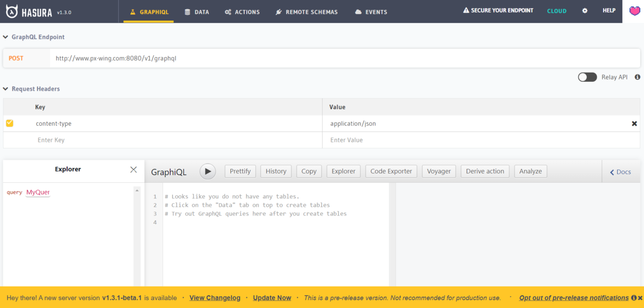This screenshot has width=644, height=308.
Task: Click the POST method label
Action: 16,58
